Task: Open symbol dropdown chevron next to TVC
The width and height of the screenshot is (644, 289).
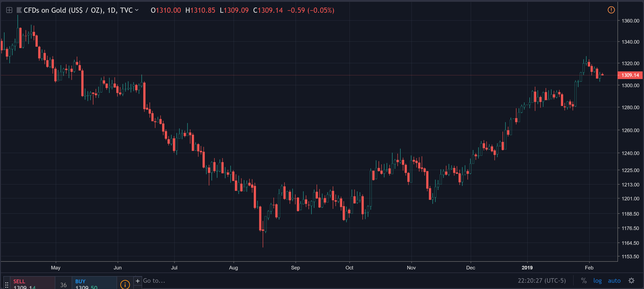Action: coord(137,10)
